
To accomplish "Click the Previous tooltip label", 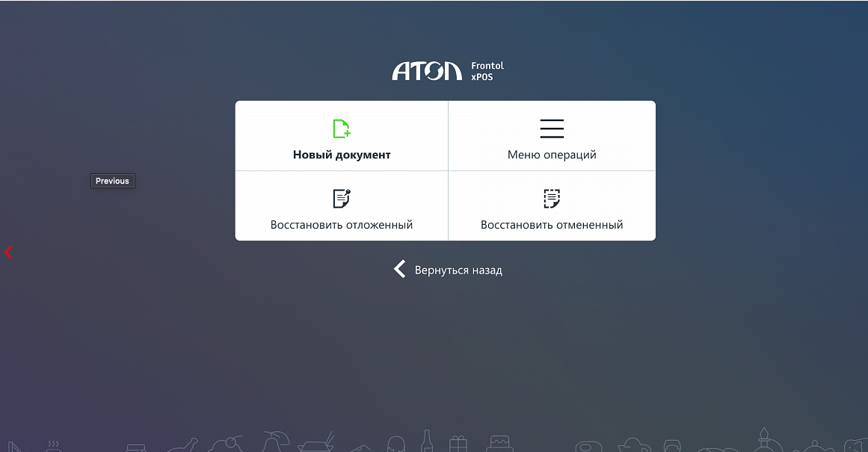I will tap(112, 181).
